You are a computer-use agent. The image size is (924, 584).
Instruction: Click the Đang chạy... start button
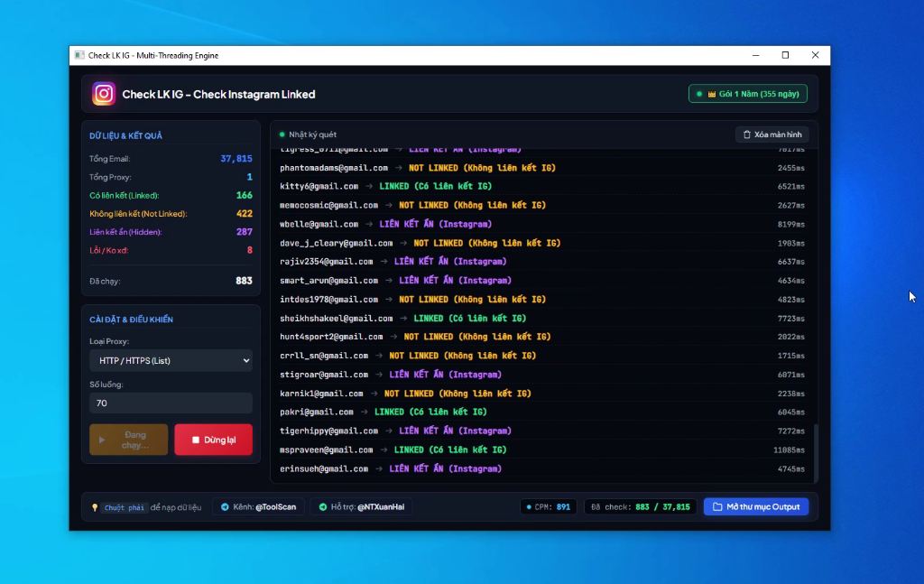128,440
